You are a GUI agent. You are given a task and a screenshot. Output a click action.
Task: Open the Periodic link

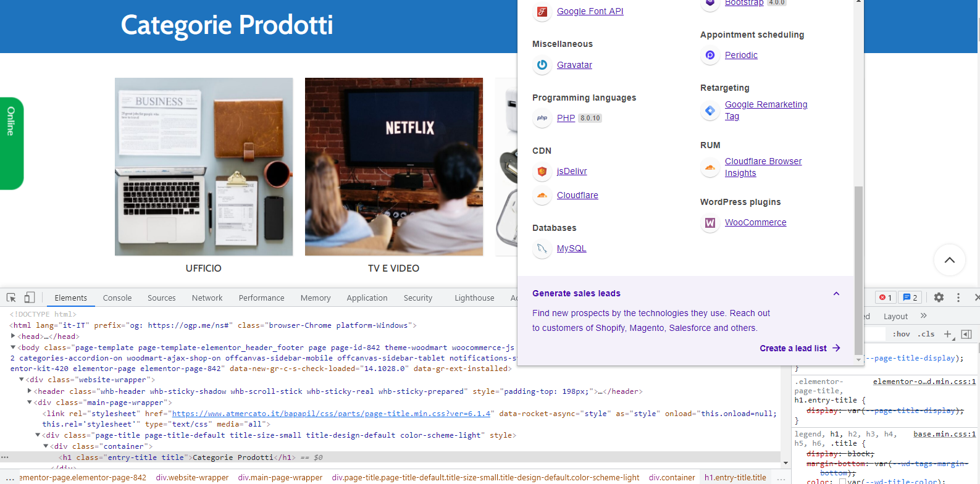741,55
